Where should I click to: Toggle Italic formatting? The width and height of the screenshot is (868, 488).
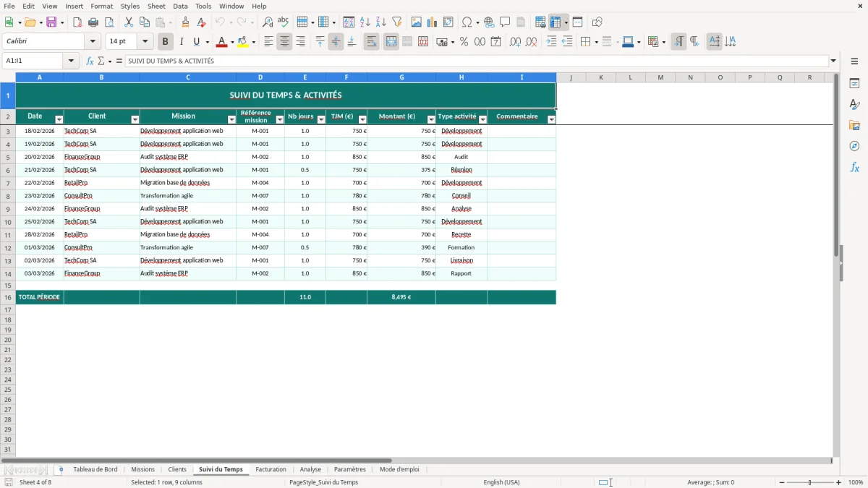[x=182, y=42]
